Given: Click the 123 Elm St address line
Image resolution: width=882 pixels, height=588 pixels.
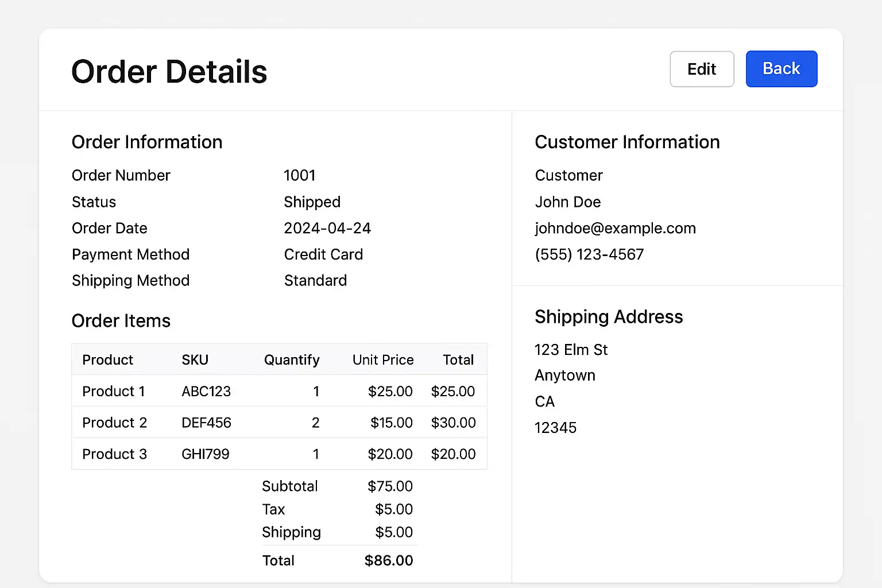Looking at the screenshot, I should tap(571, 350).
